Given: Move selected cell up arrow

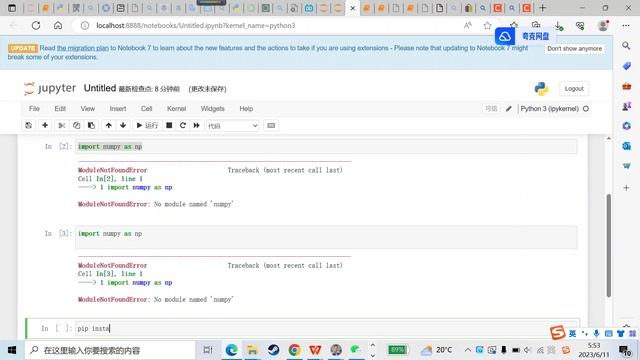Looking at the screenshot, I should 109,125.
